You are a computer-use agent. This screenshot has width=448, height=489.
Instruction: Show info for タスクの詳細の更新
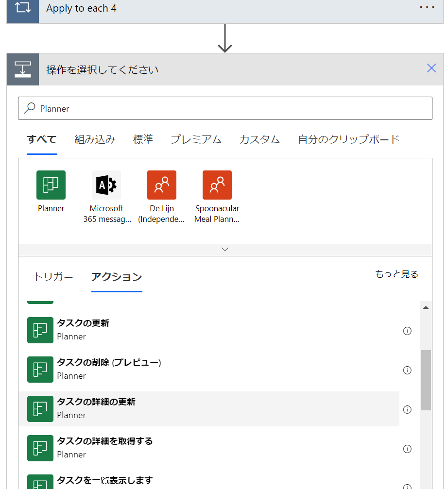coord(407,409)
